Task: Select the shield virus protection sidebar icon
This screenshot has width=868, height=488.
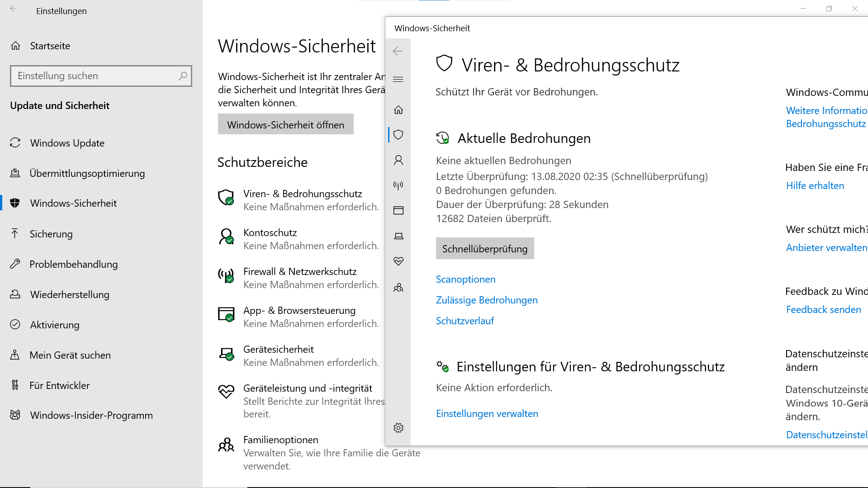Action: (398, 135)
